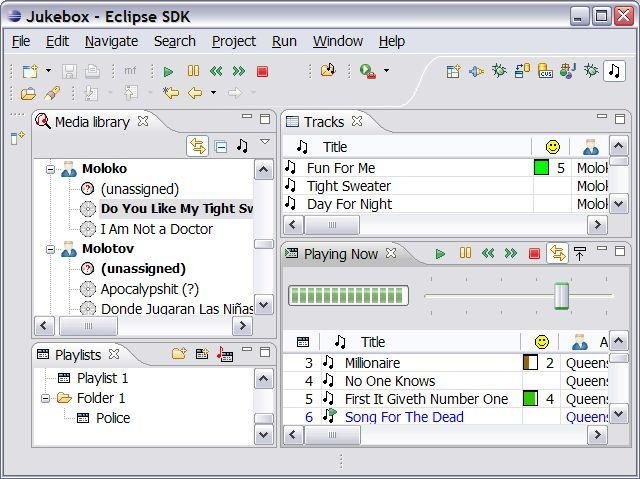The width and height of the screenshot is (640, 479).
Task: Open the Project menu
Action: tap(234, 41)
